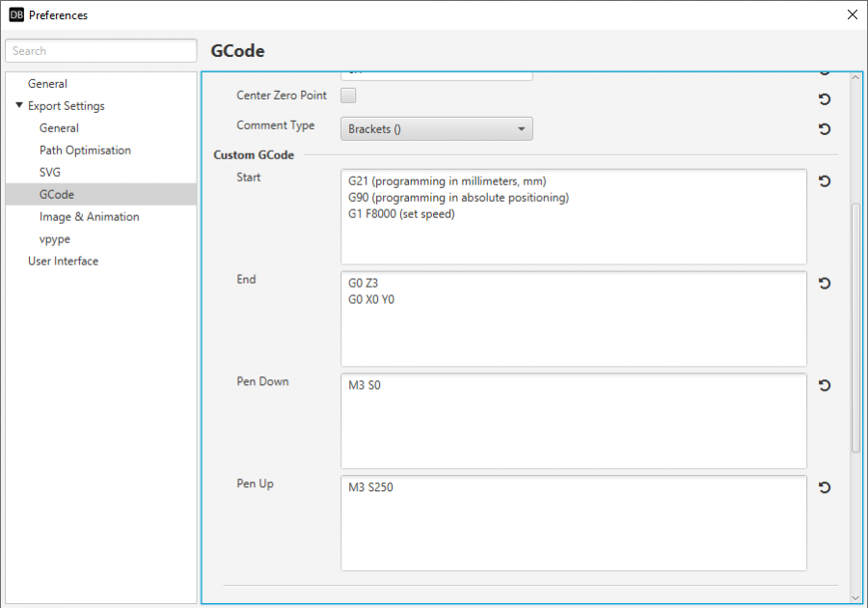Select Path Optimisation in the sidebar
The height and width of the screenshot is (608, 868).
click(x=85, y=151)
